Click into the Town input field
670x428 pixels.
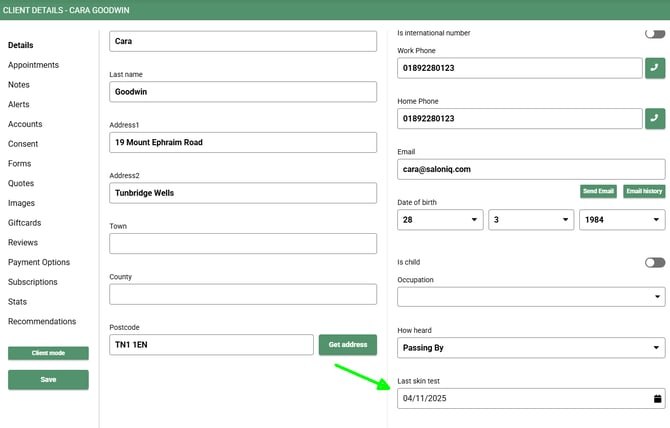[242, 244]
